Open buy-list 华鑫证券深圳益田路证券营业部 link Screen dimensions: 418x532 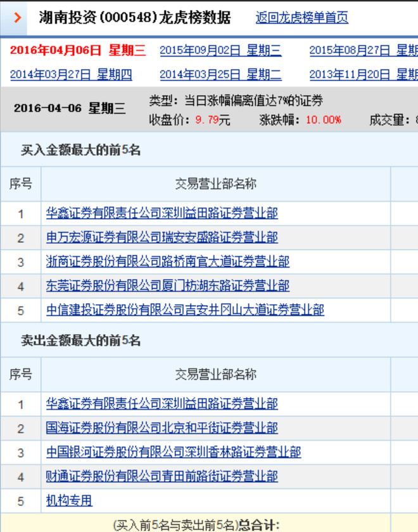(162, 213)
